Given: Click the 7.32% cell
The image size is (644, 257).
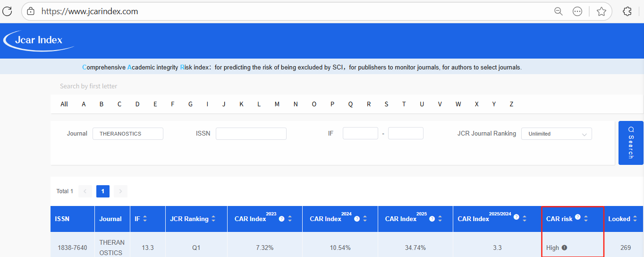Looking at the screenshot, I should 265,248.
